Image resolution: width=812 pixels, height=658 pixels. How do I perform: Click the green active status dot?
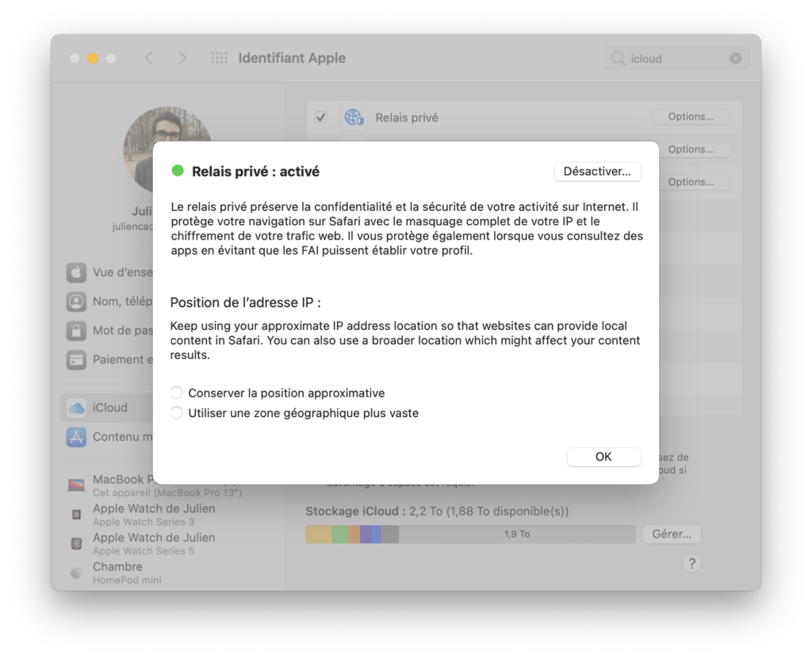(x=178, y=170)
